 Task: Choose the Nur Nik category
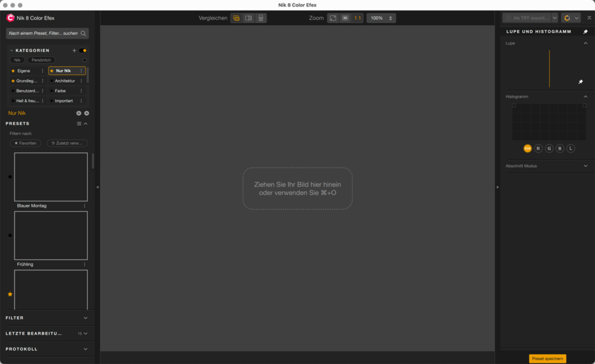pyautogui.click(x=67, y=71)
